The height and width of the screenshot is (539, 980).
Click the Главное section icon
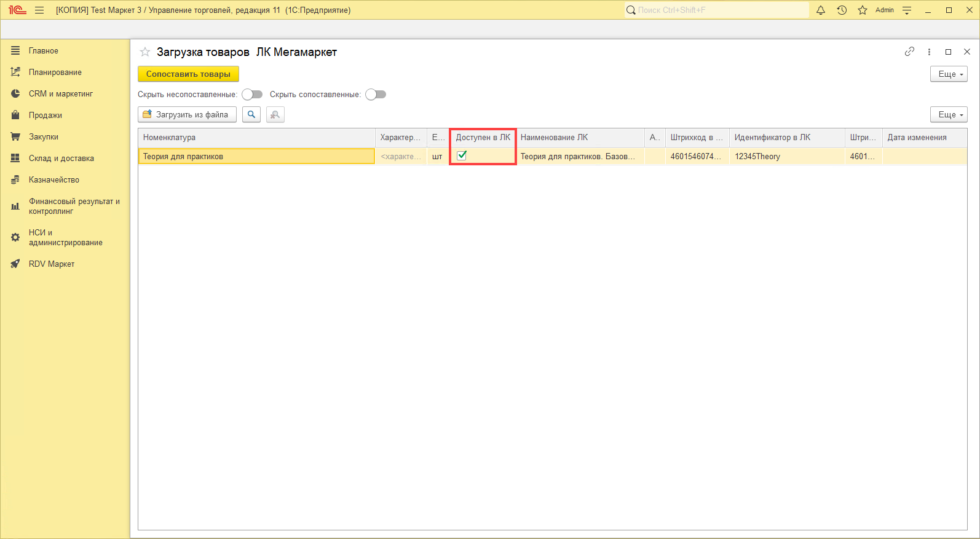coord(15,50)
